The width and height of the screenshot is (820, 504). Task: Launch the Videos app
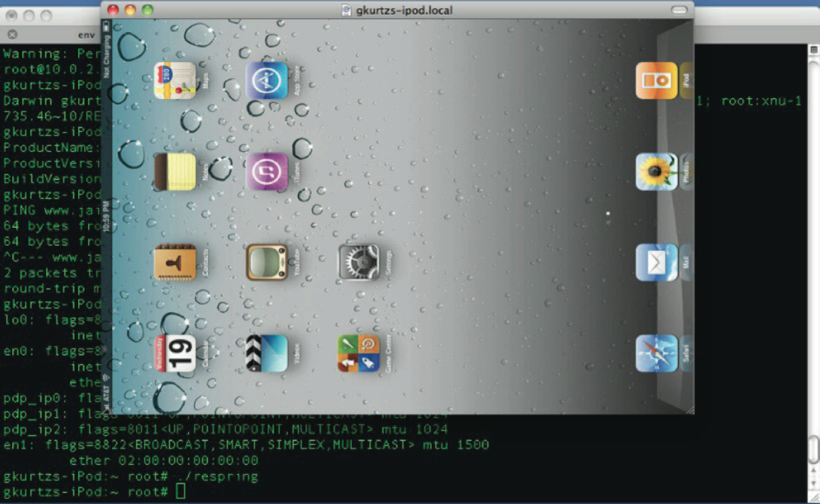pyautogui.click(x=266, y=354)
